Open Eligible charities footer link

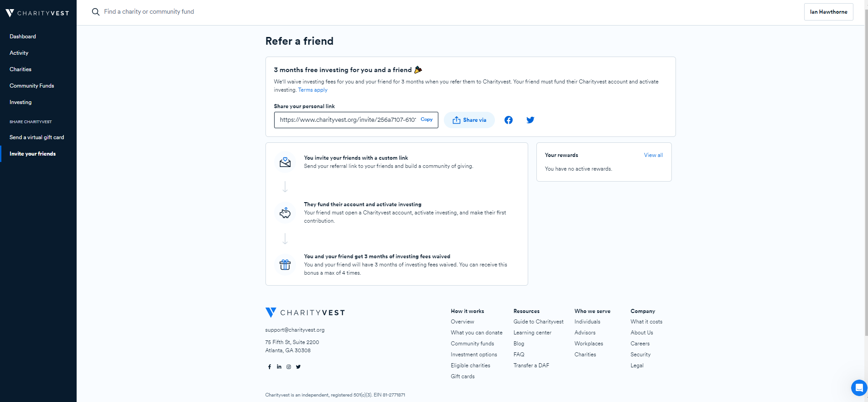tap(471, 365)
